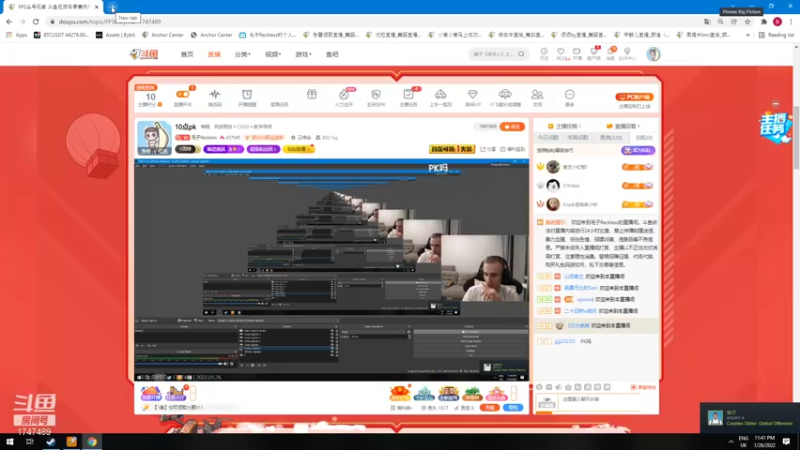The height and width of the screenshot is (450, 800).
Task: Open the Chrome extensions puzzle icon
Action: 764,22
